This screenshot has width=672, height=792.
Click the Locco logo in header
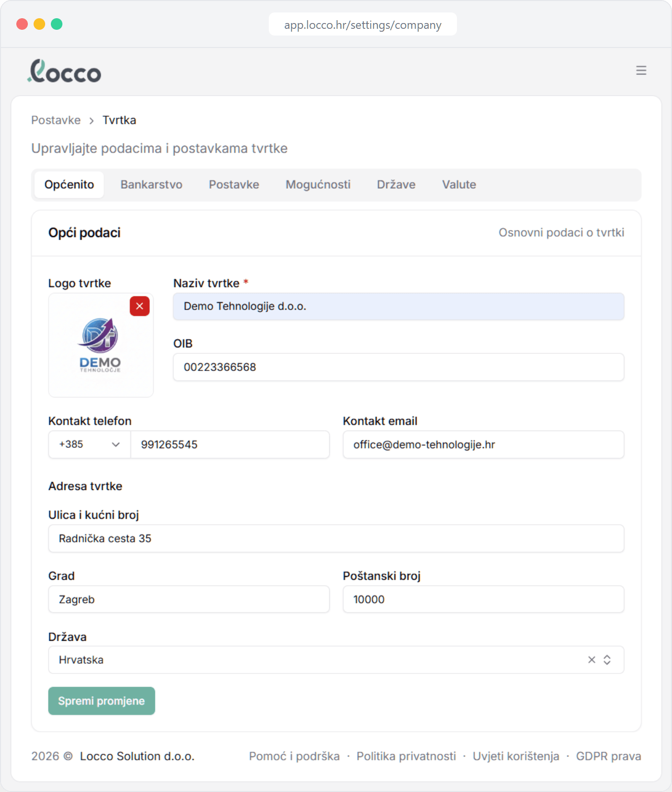[64, 71]
